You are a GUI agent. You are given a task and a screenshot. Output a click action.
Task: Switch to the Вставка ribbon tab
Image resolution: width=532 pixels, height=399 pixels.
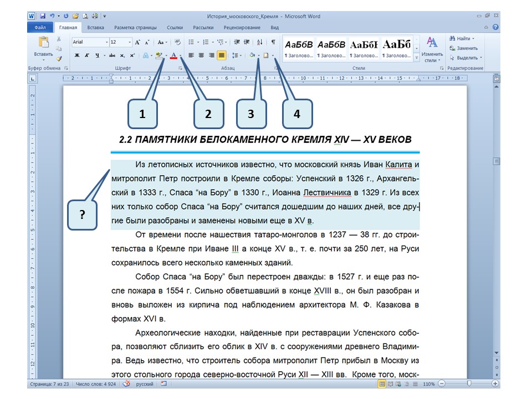tap(95, 27)
